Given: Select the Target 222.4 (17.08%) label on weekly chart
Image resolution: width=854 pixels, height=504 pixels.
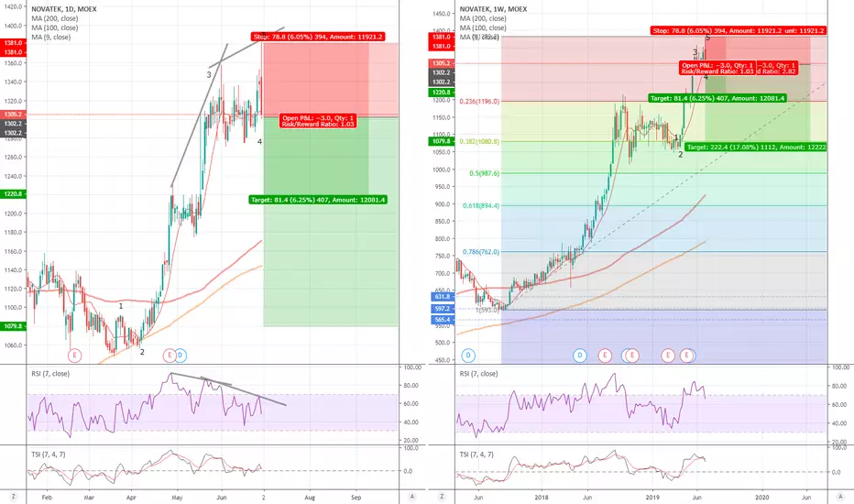Looking at the screenshot, I should pyautogui.click(x=756, y=148).
